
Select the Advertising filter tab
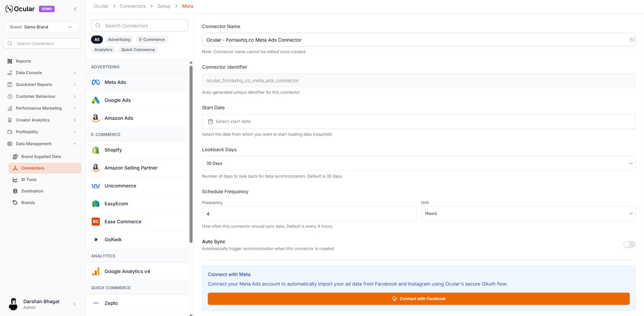click(x=119, y=40)
